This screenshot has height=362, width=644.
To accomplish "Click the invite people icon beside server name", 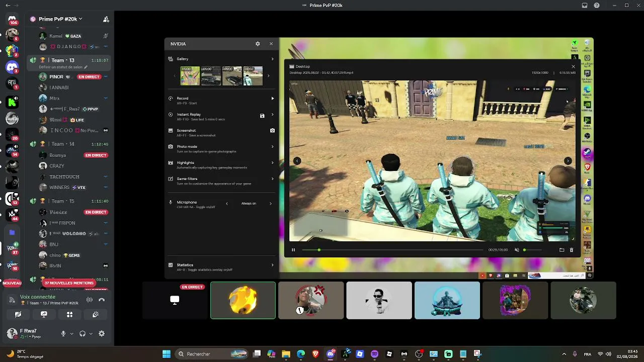I will pyautogui.click(x=106, y=19).
